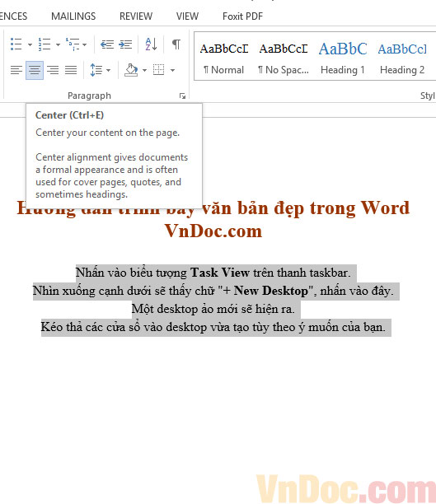
Task: Open the REVIEW ribbon tab
Action: [136, 16]
